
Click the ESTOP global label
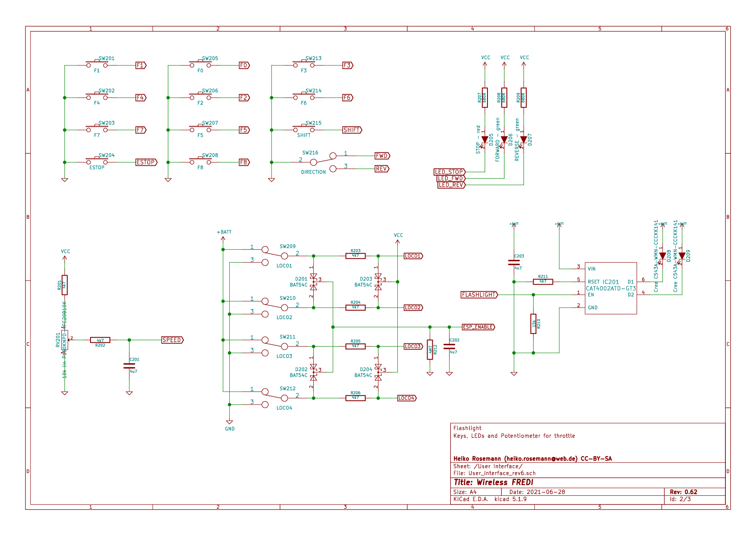(147, 162)
